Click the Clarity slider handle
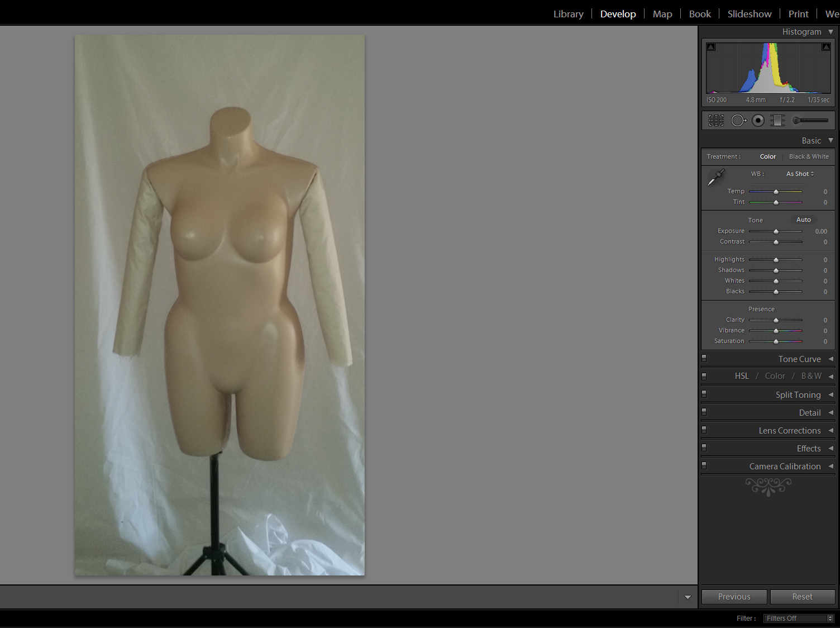Screen dimensions: 840x628 click(x=776, y=320)
